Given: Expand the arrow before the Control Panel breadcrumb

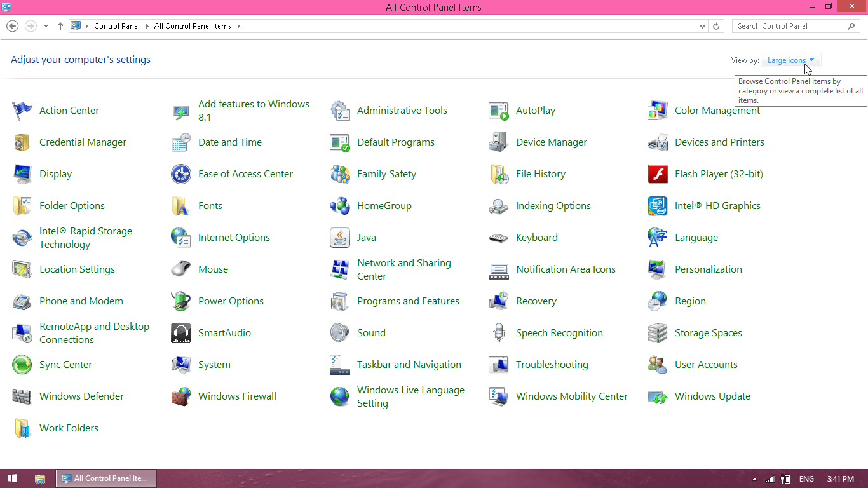Looking at the screenshot, I should click(x=87, y=26).
